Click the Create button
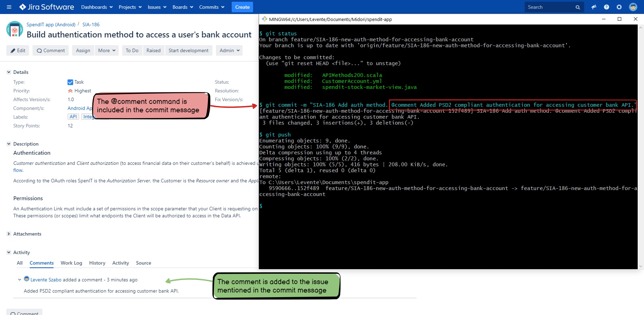This screenshot has height=315, width=644. pyautogui.click(x=242, y=7)
